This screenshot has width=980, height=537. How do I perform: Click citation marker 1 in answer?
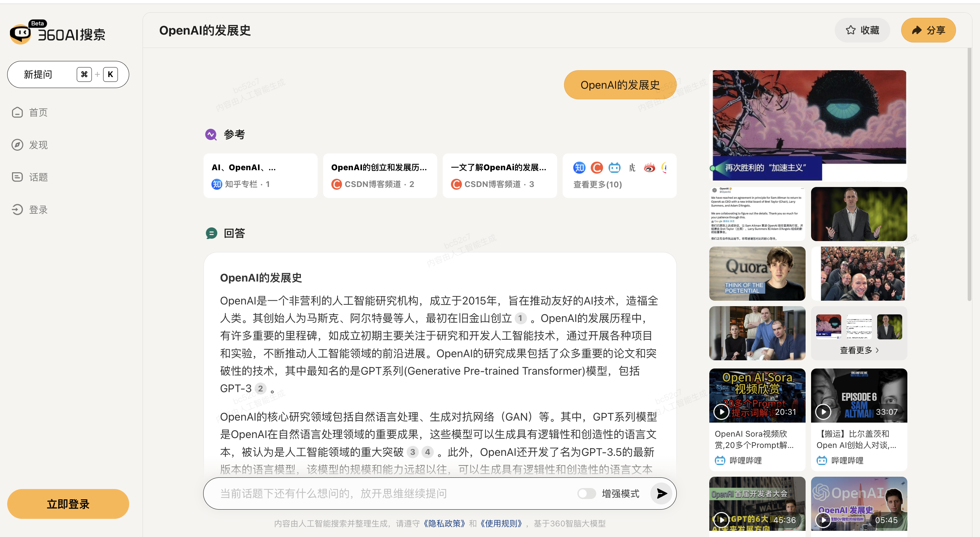520,318
